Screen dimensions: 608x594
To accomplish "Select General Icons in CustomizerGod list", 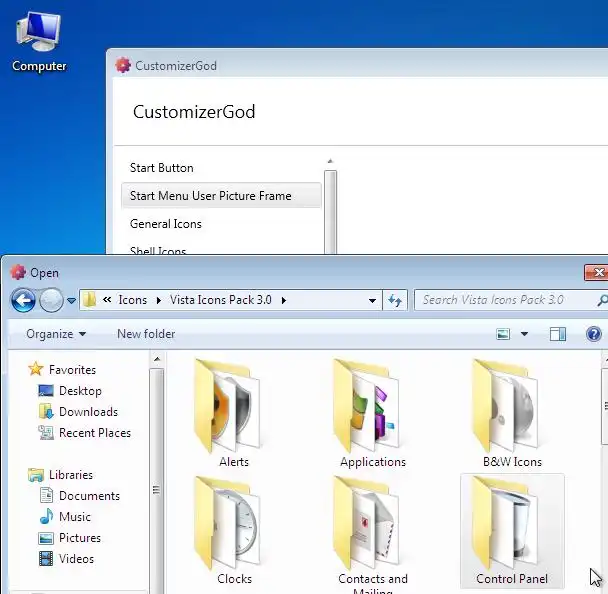I will [x=166, y=224].
